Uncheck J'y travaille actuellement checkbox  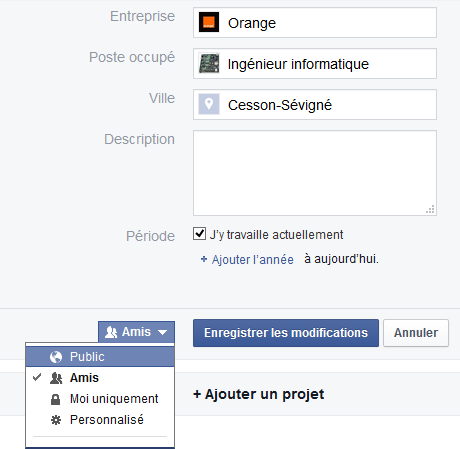click(199, 234)
